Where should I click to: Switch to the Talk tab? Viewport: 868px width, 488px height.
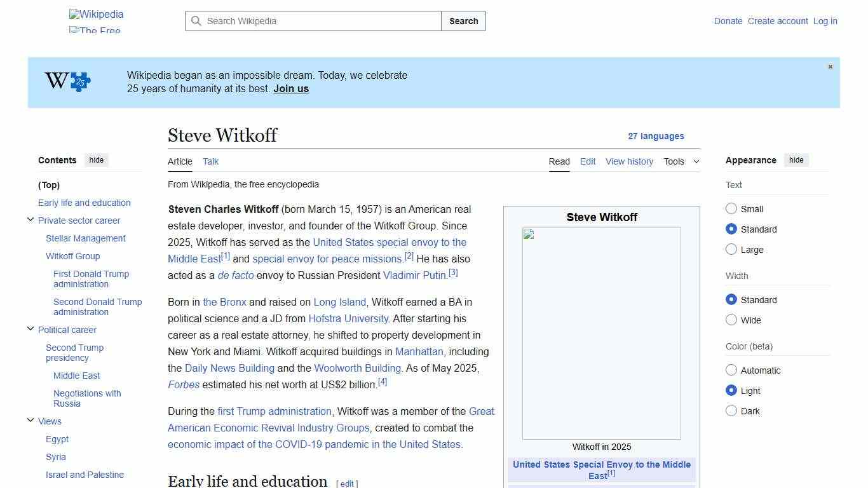[x=210, y=161]
